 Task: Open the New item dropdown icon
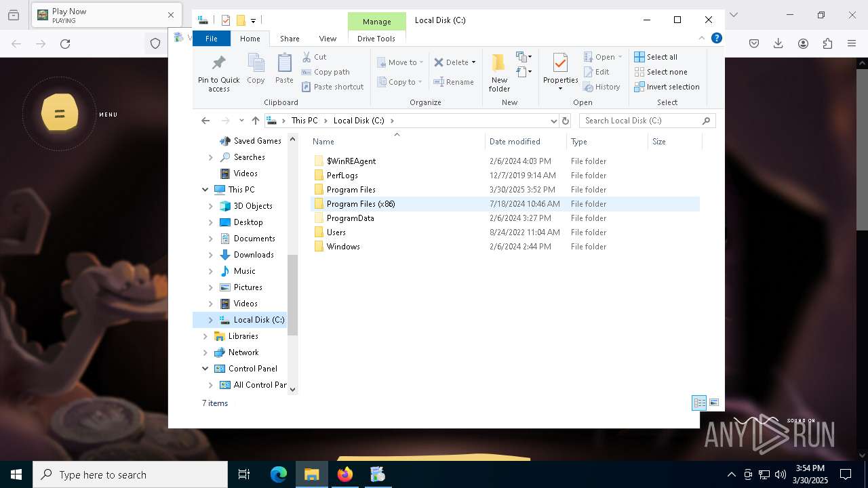click(x=524, y=57)
